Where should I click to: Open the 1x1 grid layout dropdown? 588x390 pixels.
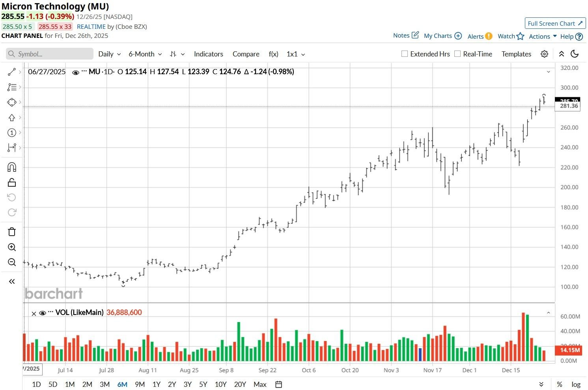coord(296,54)
